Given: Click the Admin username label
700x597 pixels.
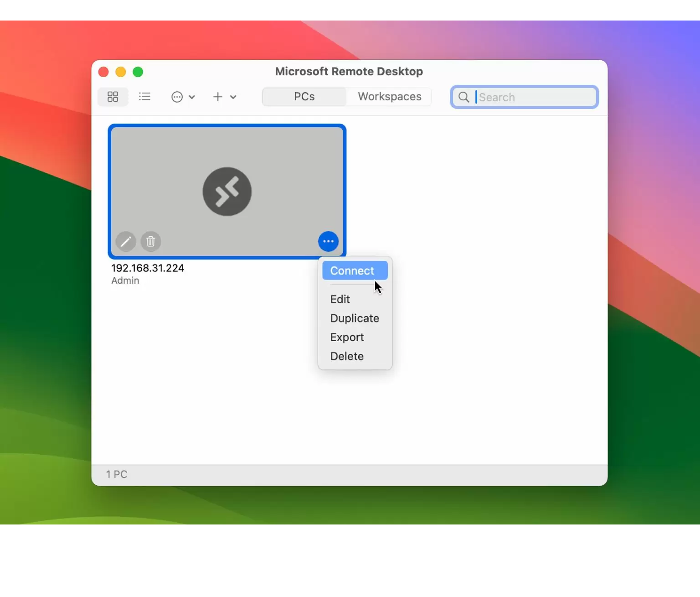Looking at the screenshot, I should pos(125,280).
